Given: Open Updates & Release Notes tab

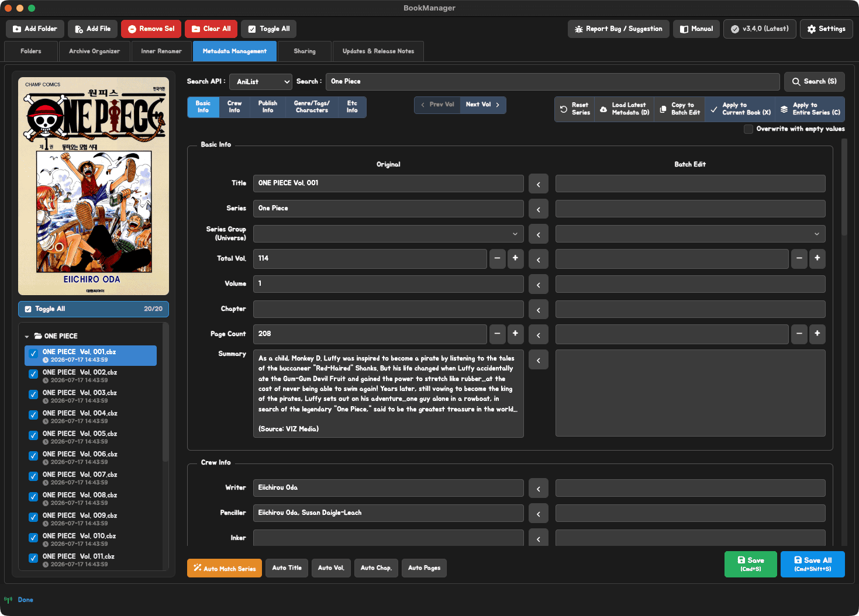Looking at the screenshot, I should tap(378, 51).
